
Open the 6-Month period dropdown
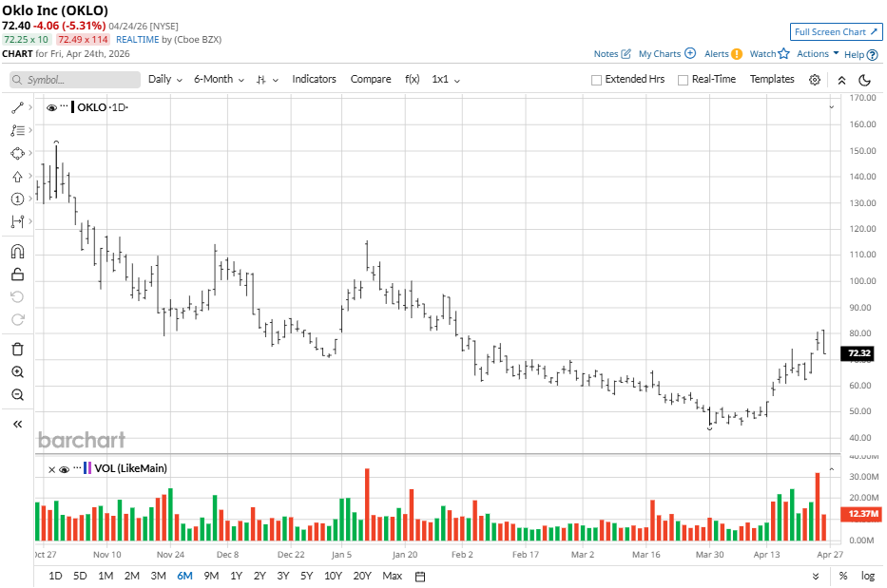[219, 79]
